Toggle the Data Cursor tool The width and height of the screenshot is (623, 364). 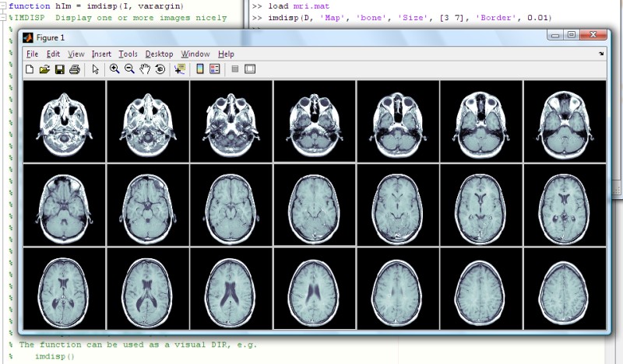180,69
